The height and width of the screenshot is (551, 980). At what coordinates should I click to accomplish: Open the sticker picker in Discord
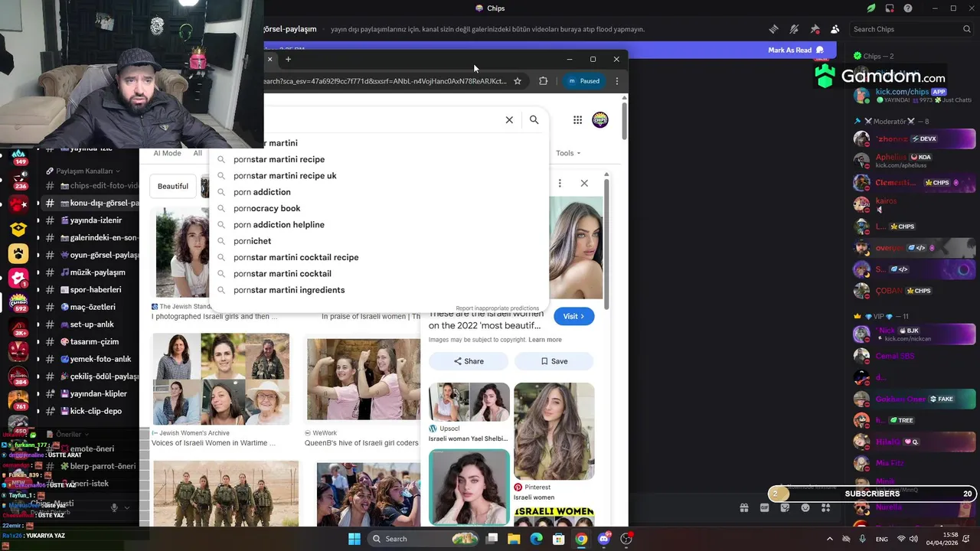click(x=785, y=507)
